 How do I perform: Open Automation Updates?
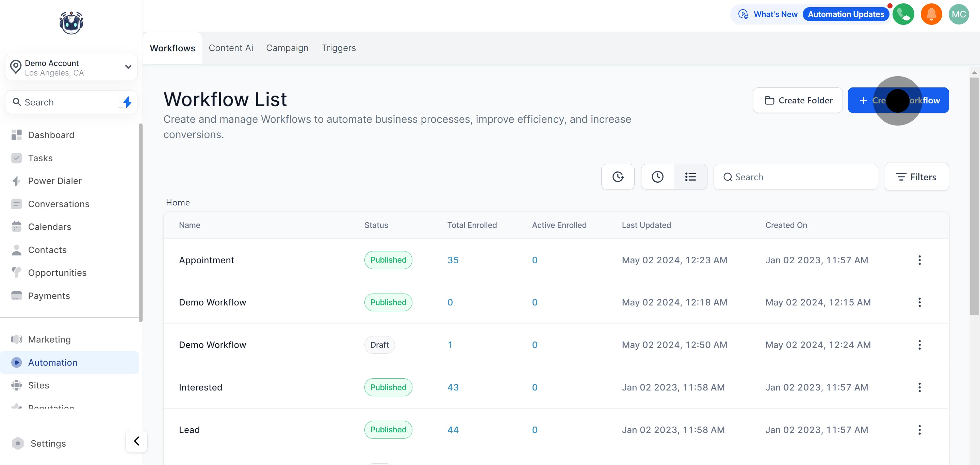tap(846, 14)
